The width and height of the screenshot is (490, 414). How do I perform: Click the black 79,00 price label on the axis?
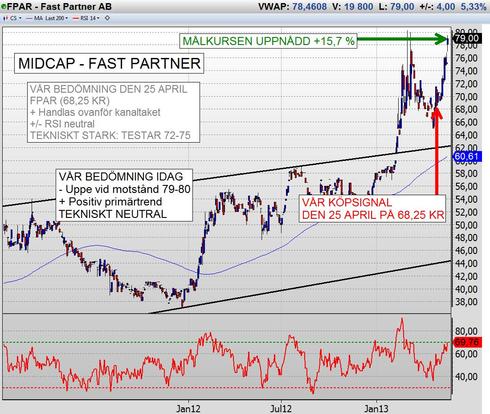coord(467,38)
